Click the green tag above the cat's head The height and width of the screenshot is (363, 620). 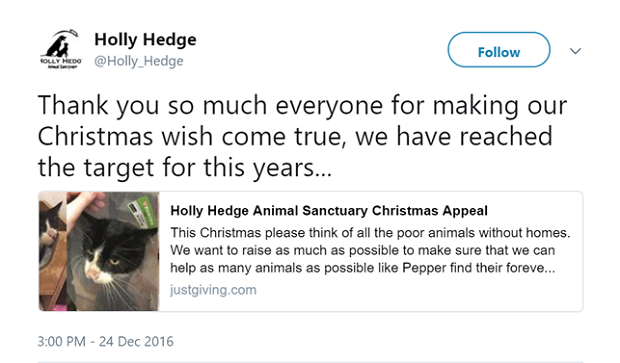click(x=142, y=214)
